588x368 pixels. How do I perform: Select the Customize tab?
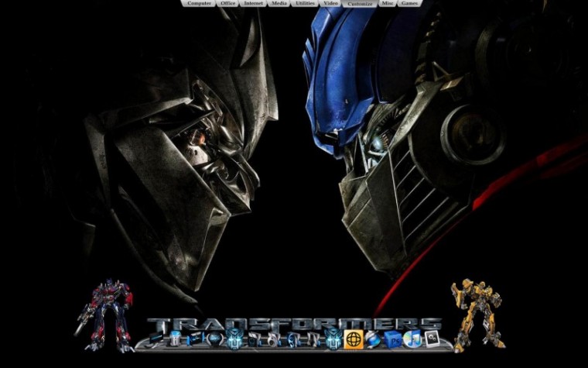(x=360, y=4)
